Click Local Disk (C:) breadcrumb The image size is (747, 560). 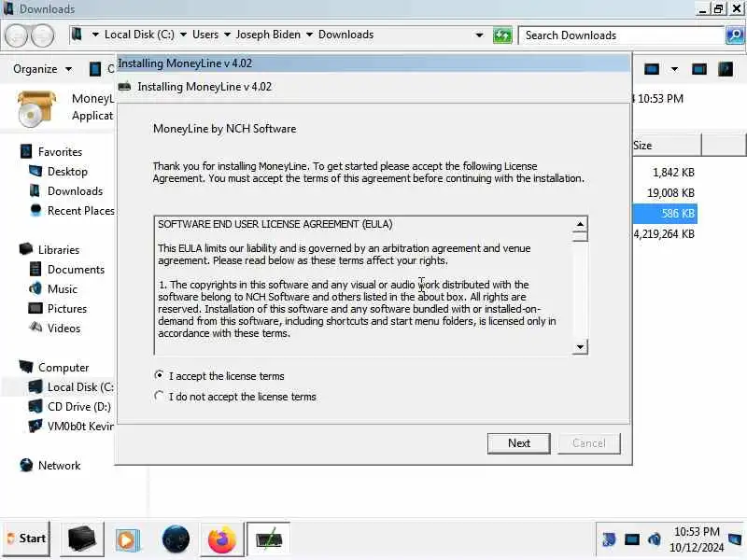(139, 35)
